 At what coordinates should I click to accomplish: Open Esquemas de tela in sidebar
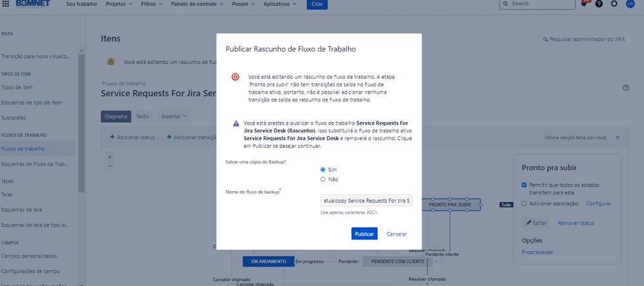point(21,209)
